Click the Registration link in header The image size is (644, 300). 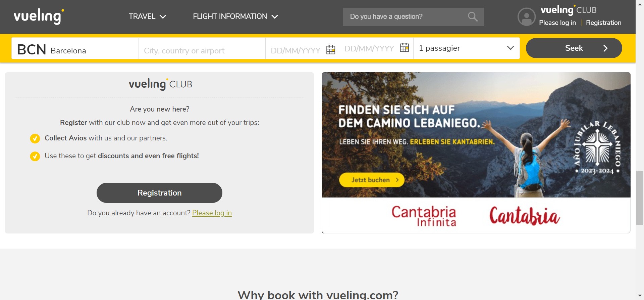click(603, 23)
